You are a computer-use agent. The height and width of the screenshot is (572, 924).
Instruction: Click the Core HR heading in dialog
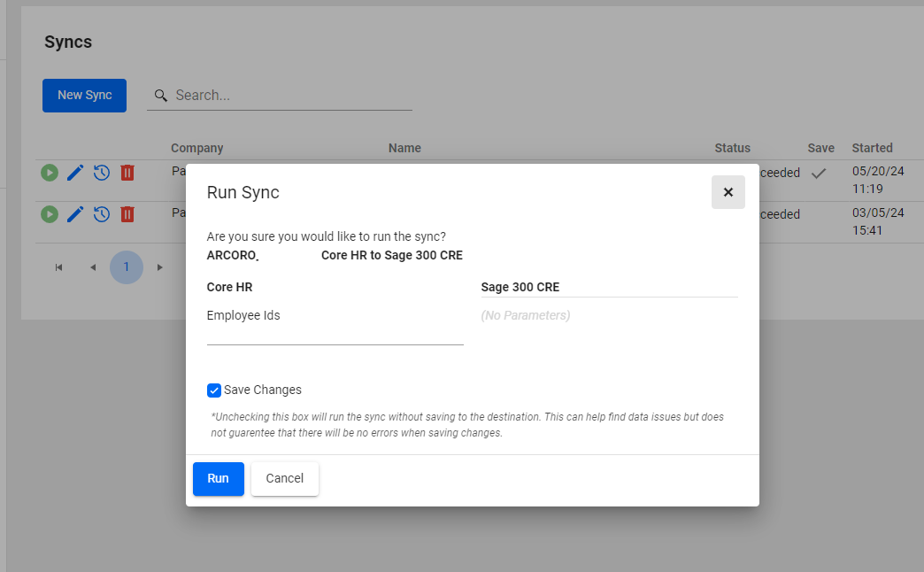point(229,287)
